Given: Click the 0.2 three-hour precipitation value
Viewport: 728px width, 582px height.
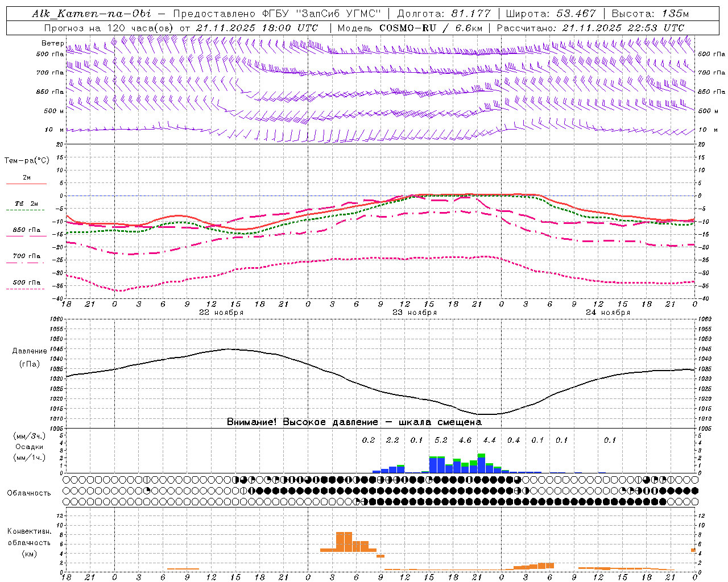Looking at the screenshot, I should point(369,440).
